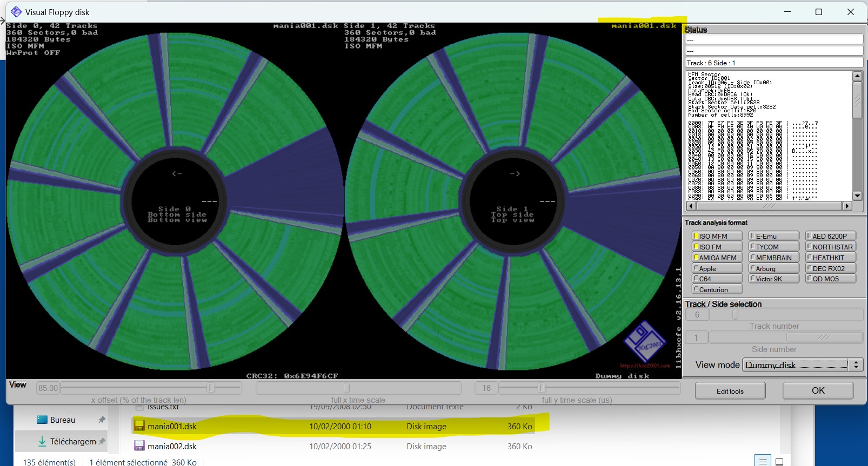This screenshot has height=466, width=868.
Task: Click the mania002.dsk floppy file icon
Action: [139, 446]
